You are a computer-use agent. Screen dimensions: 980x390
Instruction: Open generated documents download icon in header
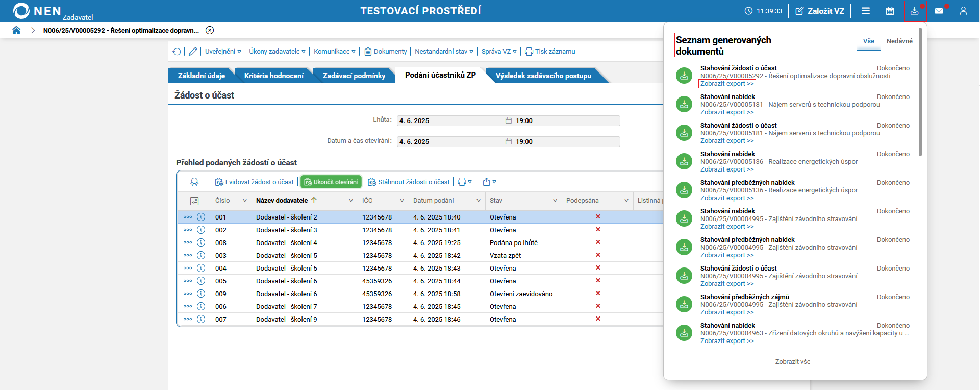pyautogui.click(x=915, y=11)
